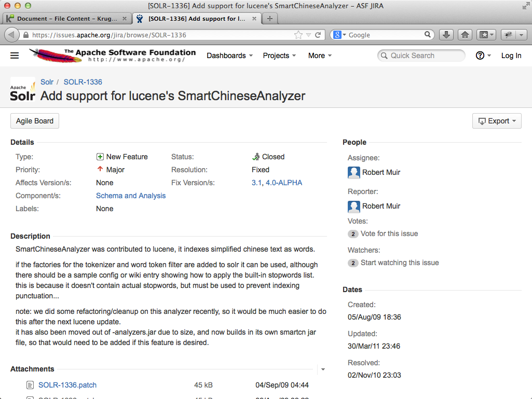532x399 pixels.
Task: Click the Apache Solr project logo
Action: point(23,89)
